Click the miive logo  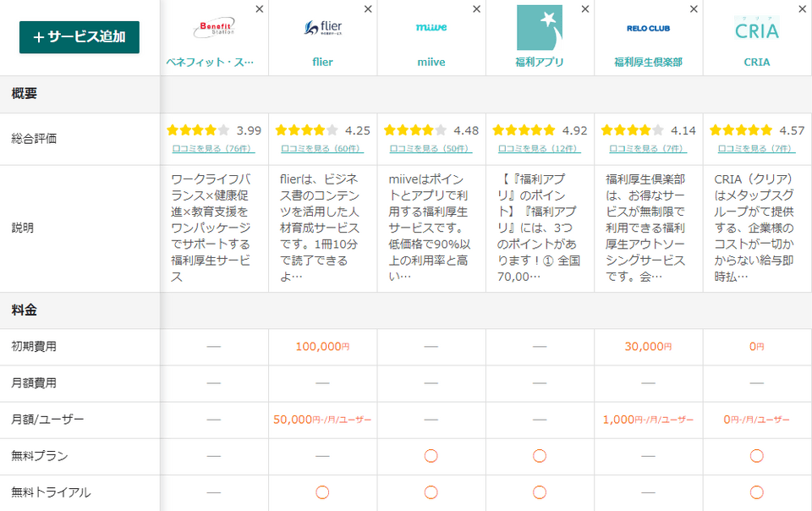tap(431, 28)
